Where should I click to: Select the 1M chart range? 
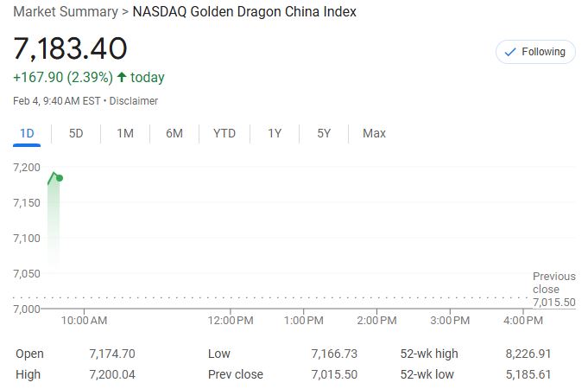coord(125,133)
